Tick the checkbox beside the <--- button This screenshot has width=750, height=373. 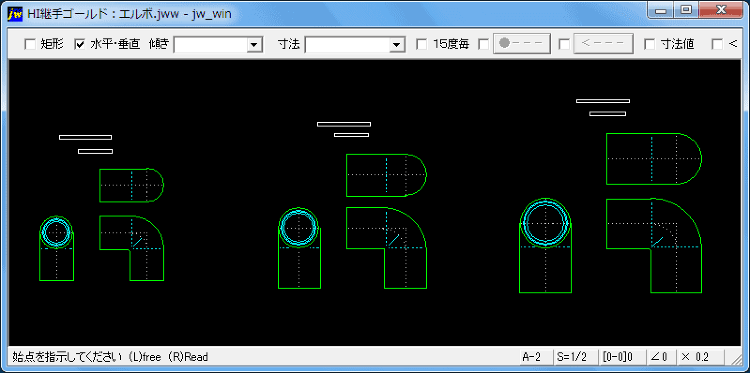pos(564,44)
